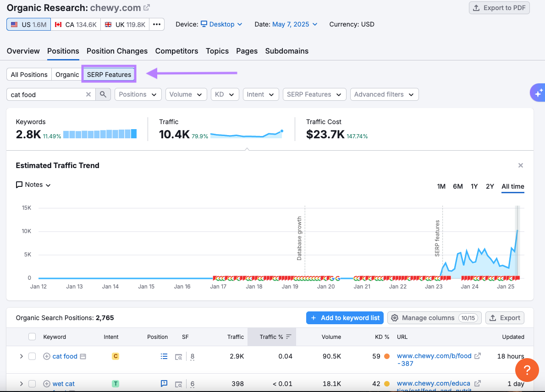Open the SERP preview icon in the cat food row

click(179, 357)
